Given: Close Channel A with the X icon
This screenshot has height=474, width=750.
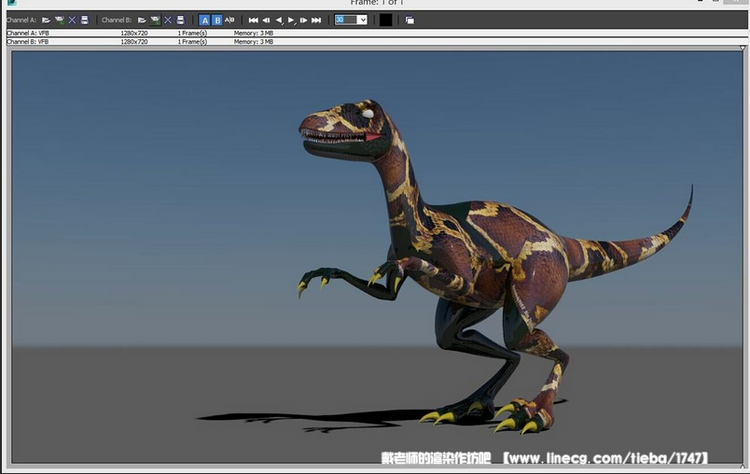Looking at the screenshot, I should [72, 20].
